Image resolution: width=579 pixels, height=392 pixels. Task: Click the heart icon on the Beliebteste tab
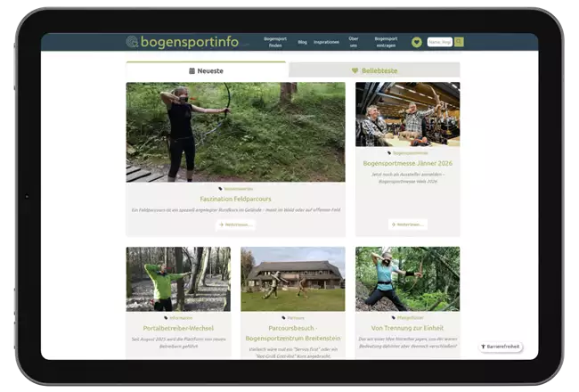pos(355,70)
